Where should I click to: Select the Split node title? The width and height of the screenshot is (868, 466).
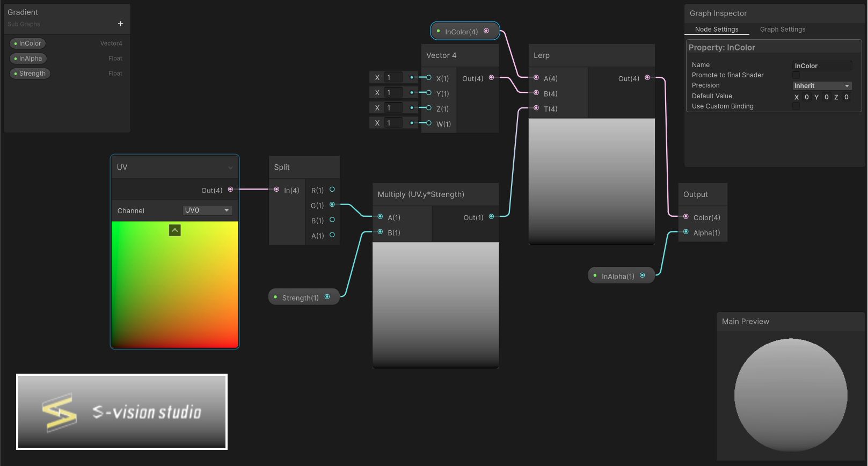pos(282,168)
